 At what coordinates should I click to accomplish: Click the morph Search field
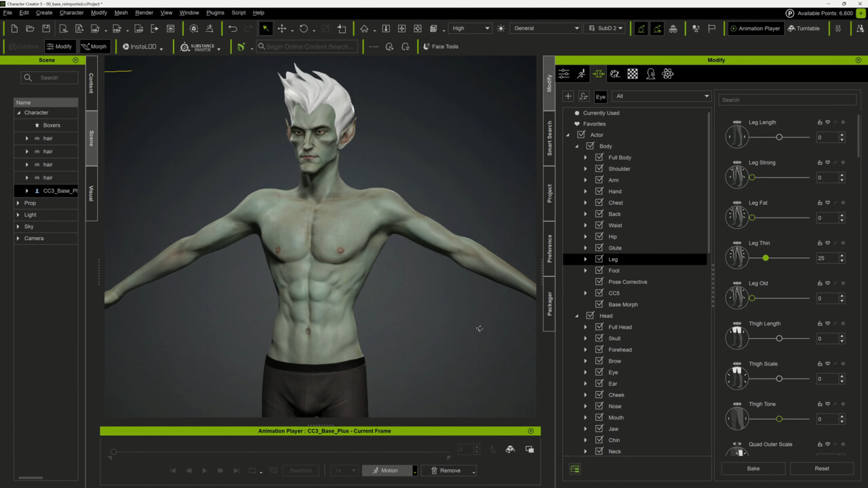787,100
